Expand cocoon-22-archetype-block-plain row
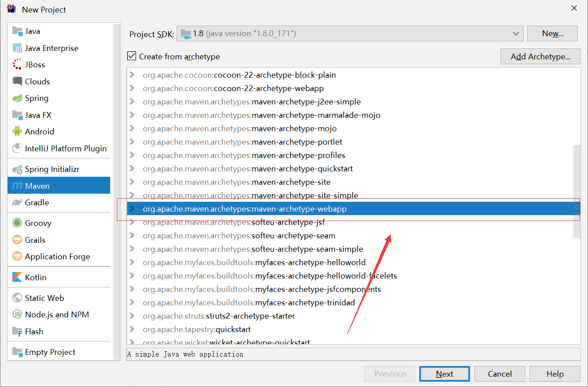The width and height of the screenshot is (588, 387). pos(132,75)
